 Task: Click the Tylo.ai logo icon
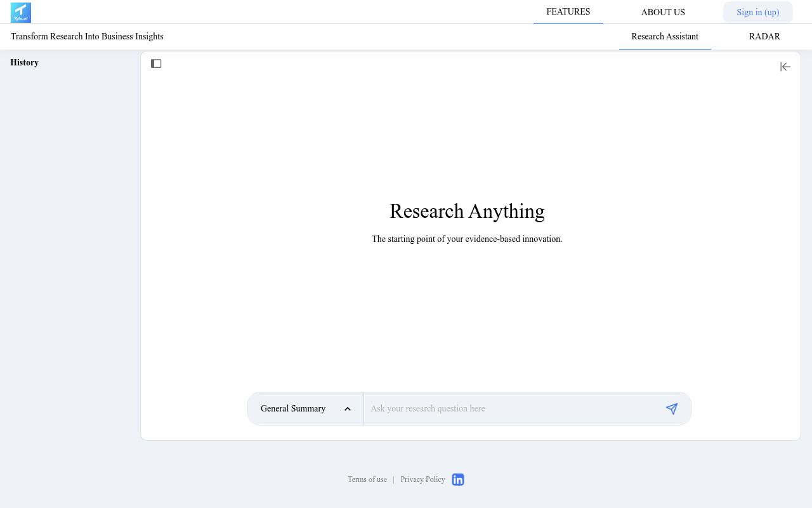click(21, 13)
